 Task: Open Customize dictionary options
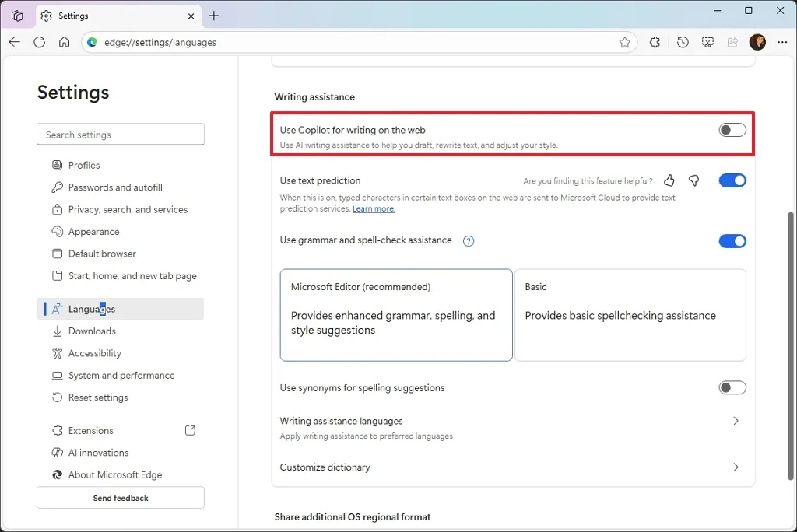coord(735,467)
